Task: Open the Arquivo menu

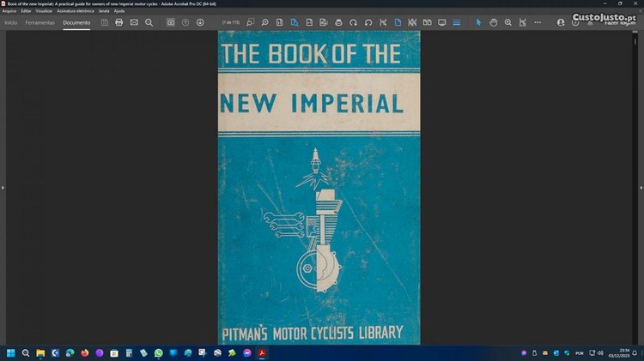Action: coord(9,10)
